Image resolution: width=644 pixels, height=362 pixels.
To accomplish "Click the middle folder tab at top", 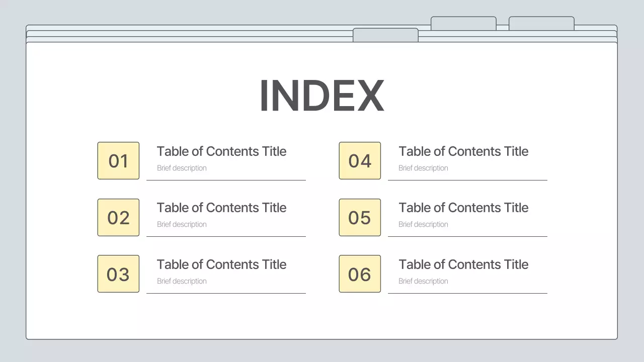I will tap(463, 23).
